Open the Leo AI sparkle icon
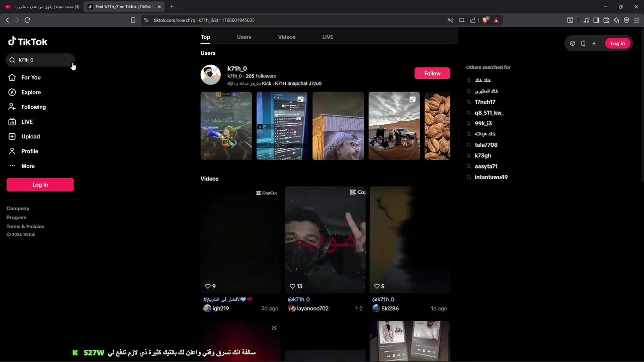 coord(616,20)
